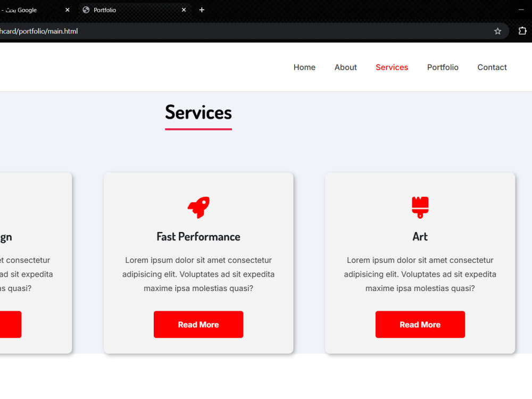Screen dimensions: 532x399
Task: Open a new browser tab
Action: click(202, 10)
